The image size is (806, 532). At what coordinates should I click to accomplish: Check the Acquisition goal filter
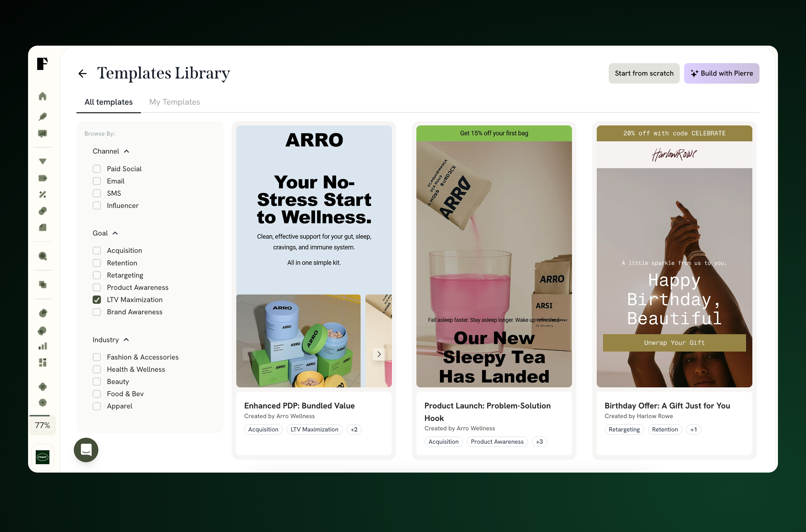[97, 250]
